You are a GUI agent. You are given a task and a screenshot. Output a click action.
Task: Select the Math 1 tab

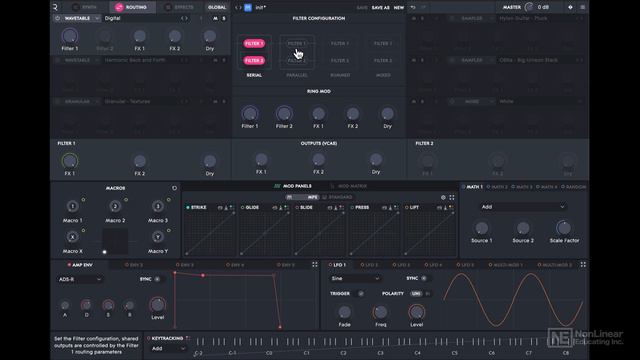(472, 187)
